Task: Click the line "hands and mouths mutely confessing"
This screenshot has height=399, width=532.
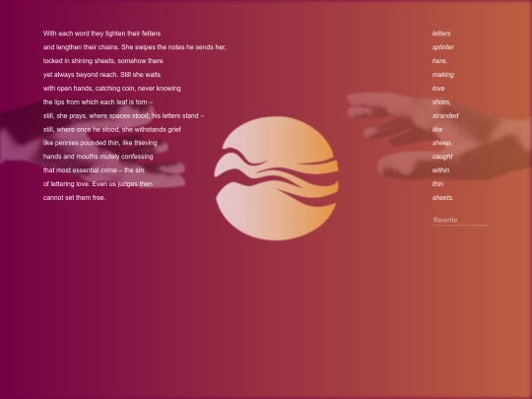Action: pos(99,157)
